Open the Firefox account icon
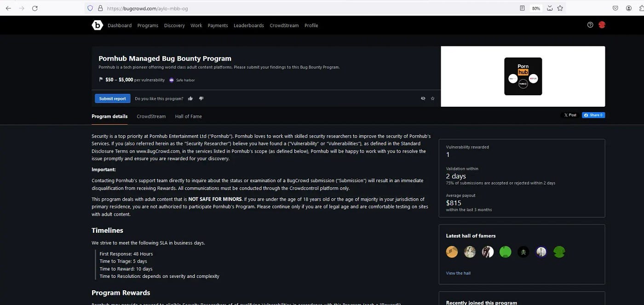Image resolution: width=644 pixels, height=305 pixels. pyautogui.click(x=629, y=8)
